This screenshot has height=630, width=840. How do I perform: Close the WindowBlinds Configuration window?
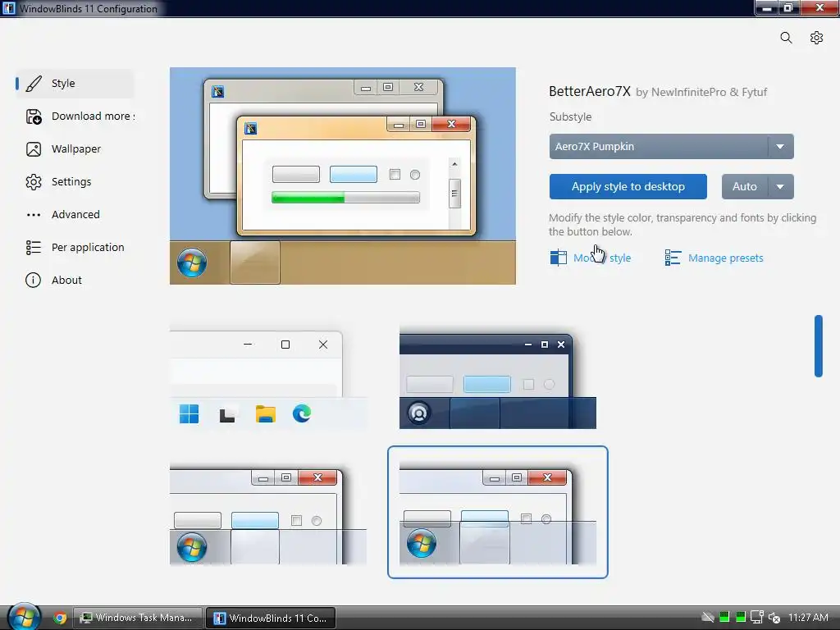(819, 7)
